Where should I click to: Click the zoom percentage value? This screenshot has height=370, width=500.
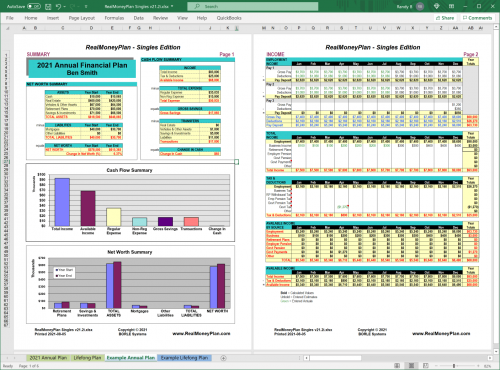pos(488,366)
